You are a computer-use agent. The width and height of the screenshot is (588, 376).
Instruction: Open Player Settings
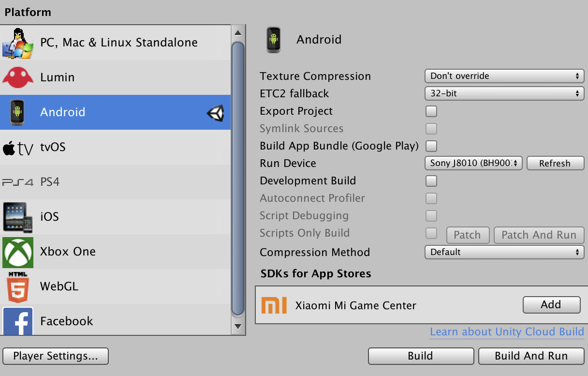pyautogui.click(x=56, y=356)
